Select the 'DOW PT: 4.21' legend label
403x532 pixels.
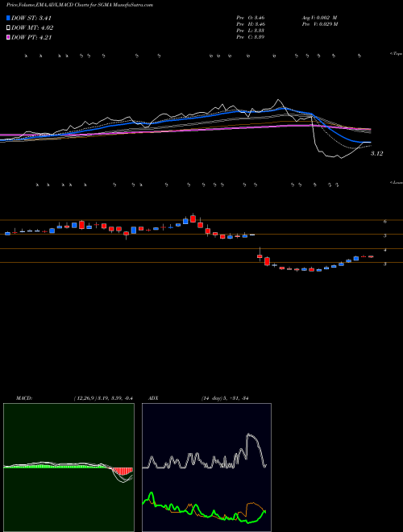tap(31, 37)
